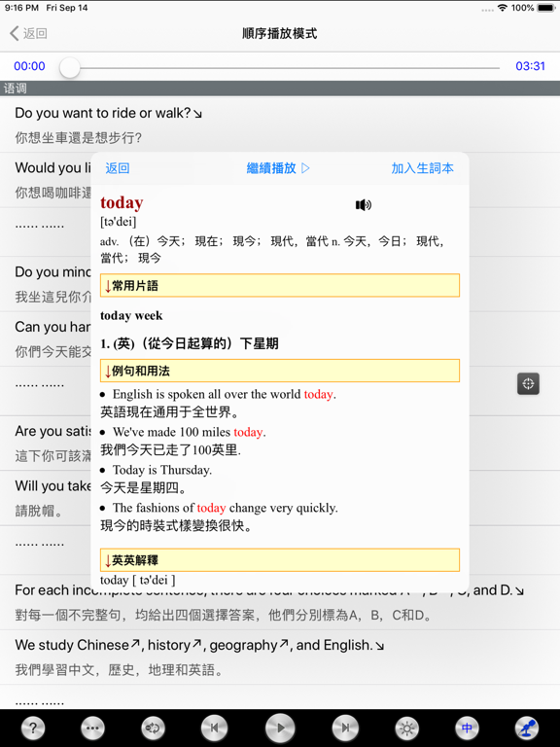Select sentence 'Will you take' row
Screen dimensions: 560x747
click(x=52, y=486)
